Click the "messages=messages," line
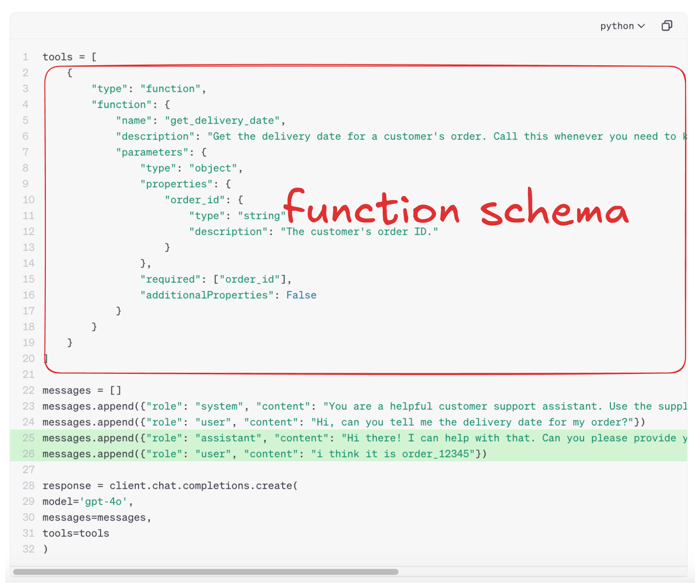The image size is (700, 588). [97, 517]
